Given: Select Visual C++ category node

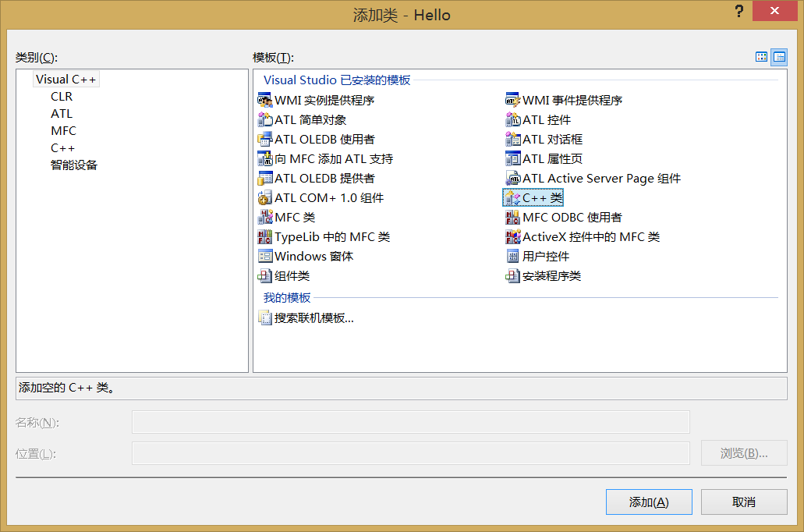Looking at the screenshot, I should (66, 80).
